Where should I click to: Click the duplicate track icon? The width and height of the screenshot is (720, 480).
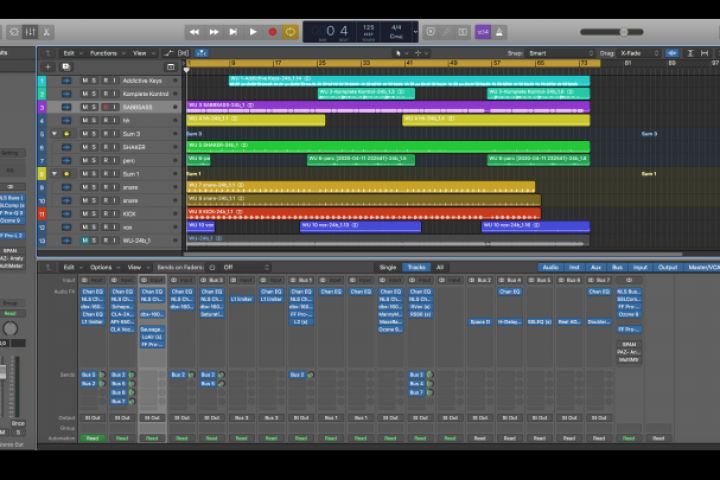pos(66,67)
